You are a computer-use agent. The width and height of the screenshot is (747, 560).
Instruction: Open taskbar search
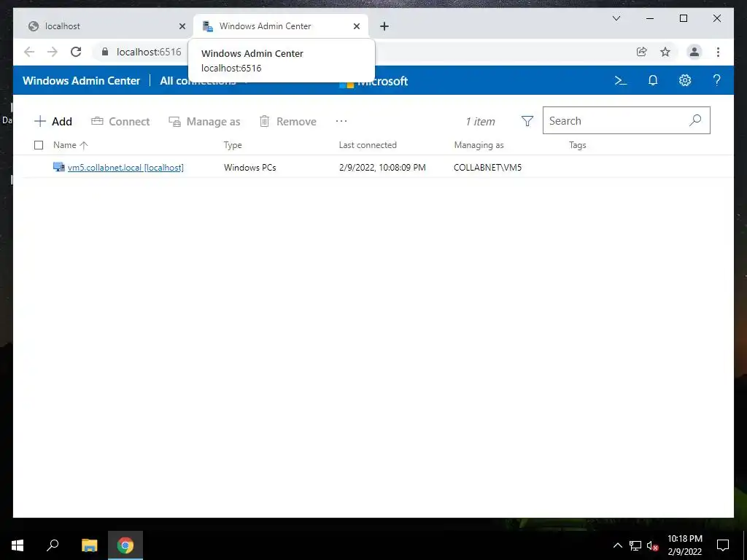53,545
